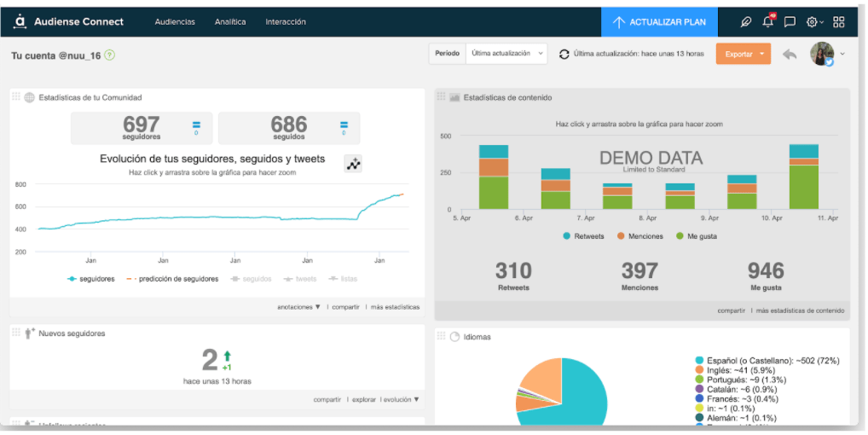This screenshot has width=868, height=435.
Task: Open the settings gear icon
Action: point(812,22)
